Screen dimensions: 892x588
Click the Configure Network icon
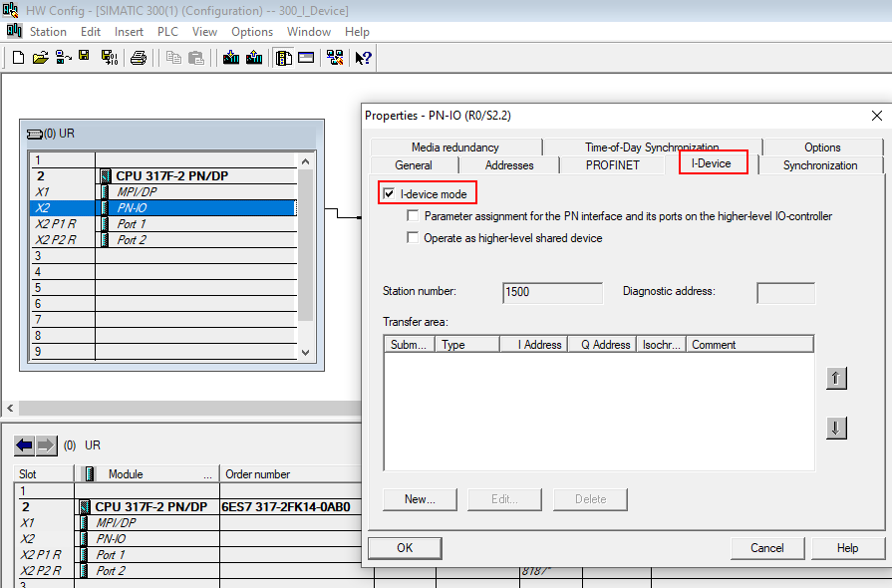pos(335,58)
